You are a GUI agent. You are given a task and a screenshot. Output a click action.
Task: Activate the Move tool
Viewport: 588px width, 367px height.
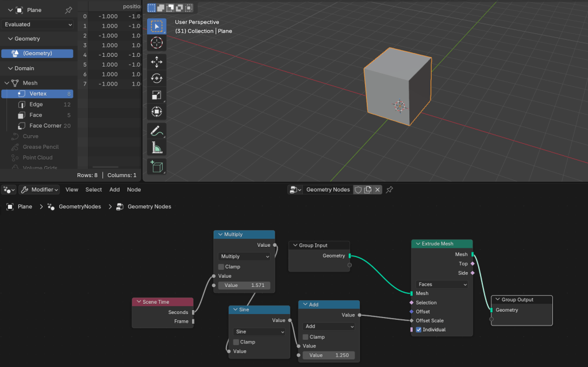tap(156, 61)
